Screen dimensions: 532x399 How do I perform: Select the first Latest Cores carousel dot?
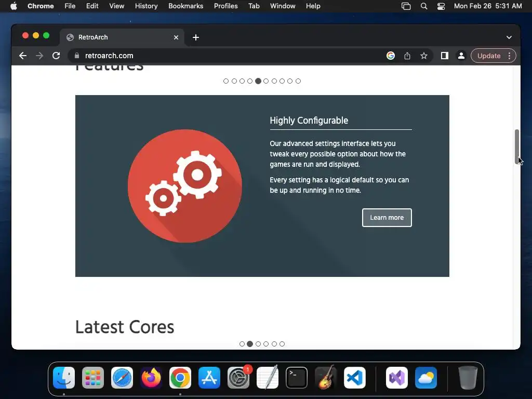pos(242,344)
